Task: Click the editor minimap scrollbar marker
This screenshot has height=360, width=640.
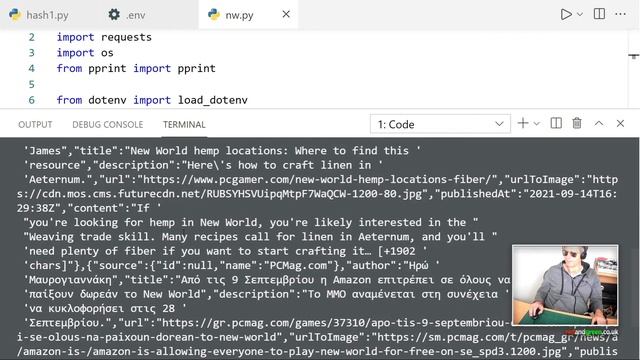Action: pyautogui.click(x=633, y=56)
